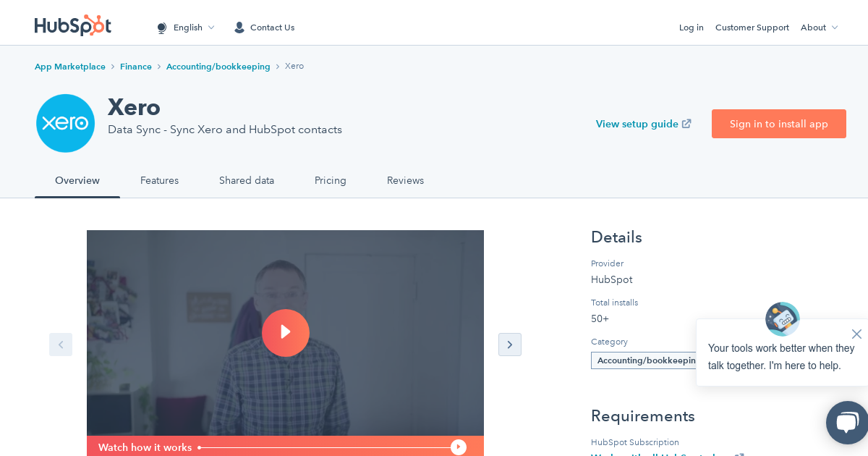Screen dimensions: 868x456
Task: Click the external-link icon beside View setup guide
Action: [686, 123]
